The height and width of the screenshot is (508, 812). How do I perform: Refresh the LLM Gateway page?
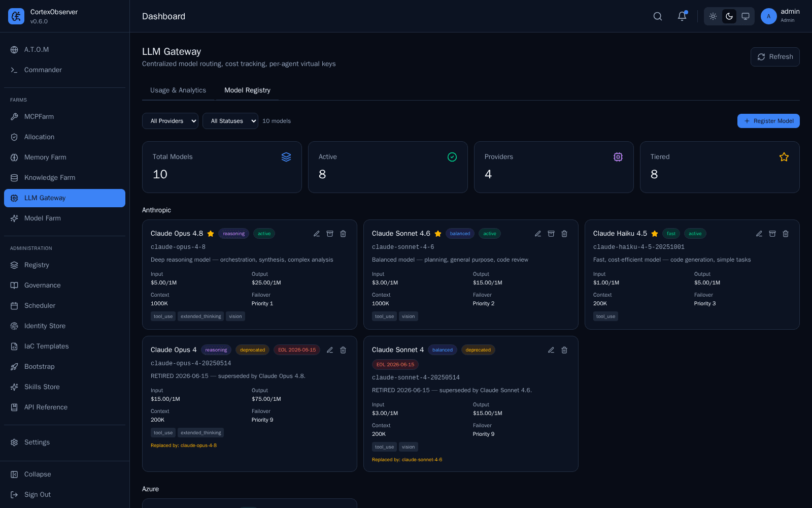pos(775,57)
